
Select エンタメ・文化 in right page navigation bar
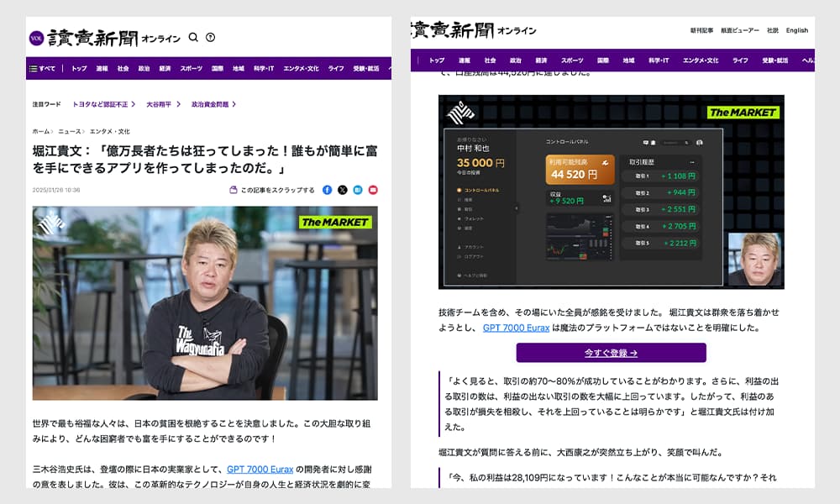coord(701,60)
